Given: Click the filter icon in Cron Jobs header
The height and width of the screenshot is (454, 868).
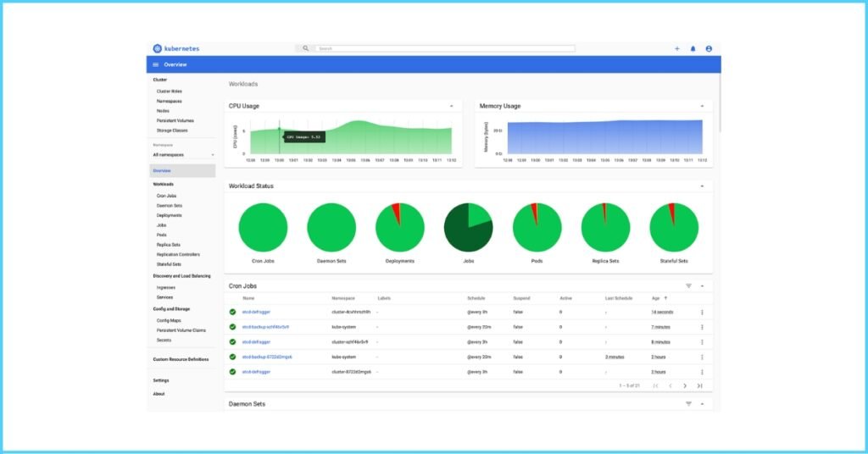Looking at the screenshot, I should (x=688, y=286).
